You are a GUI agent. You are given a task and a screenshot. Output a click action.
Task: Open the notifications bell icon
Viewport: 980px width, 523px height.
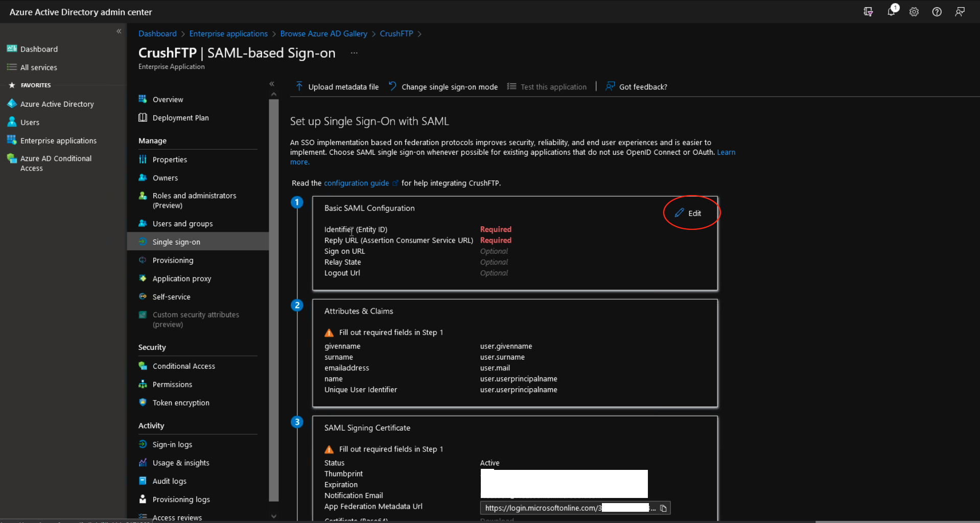pyautogui.click(x=891, y=11)
